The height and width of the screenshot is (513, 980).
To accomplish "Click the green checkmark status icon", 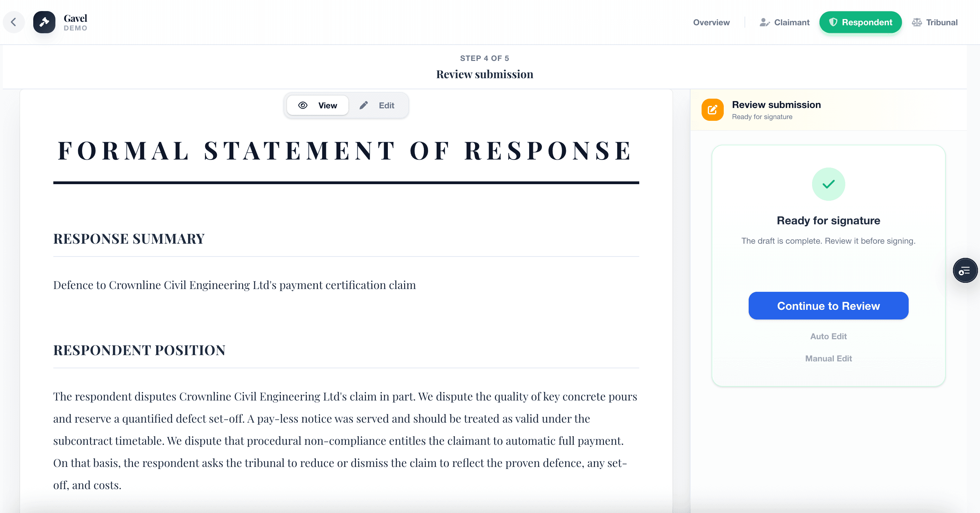I will click(828, 184).
